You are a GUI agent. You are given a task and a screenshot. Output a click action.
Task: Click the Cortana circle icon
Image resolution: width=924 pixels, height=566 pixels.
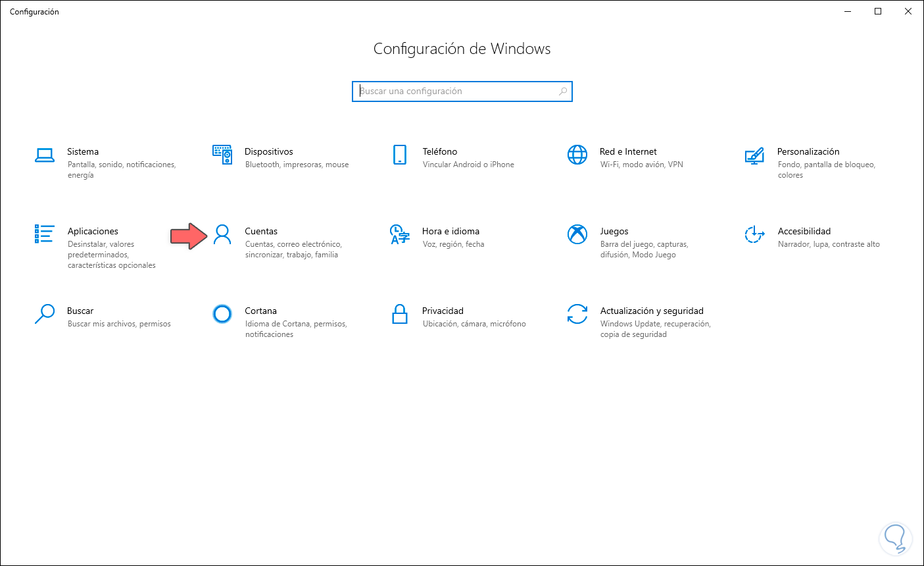pyautogui.click(x=222, y=314)
